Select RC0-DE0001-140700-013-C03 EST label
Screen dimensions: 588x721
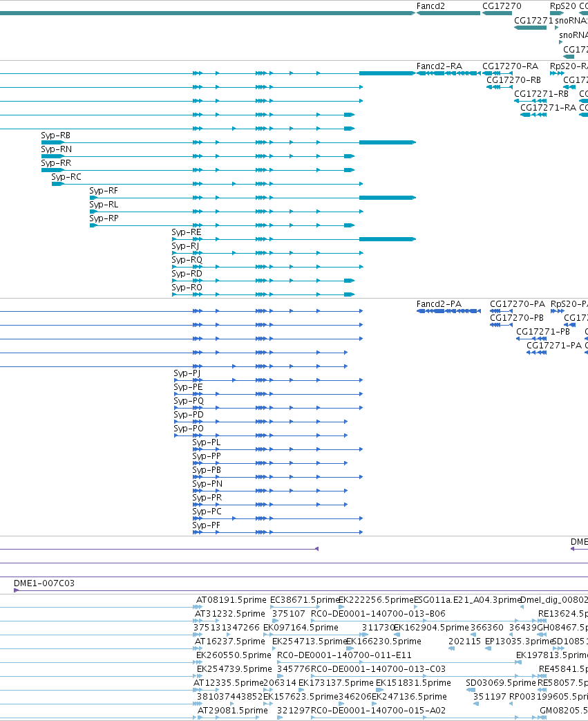379,669
